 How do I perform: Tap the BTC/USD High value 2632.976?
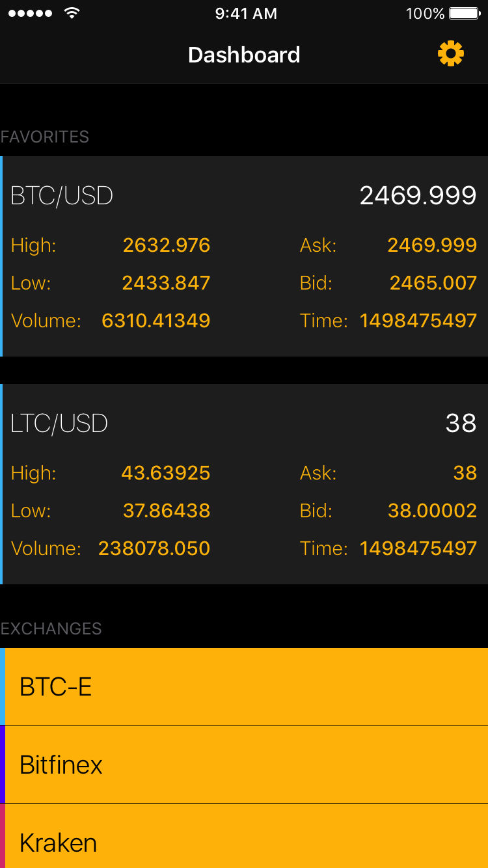point(167,245)
